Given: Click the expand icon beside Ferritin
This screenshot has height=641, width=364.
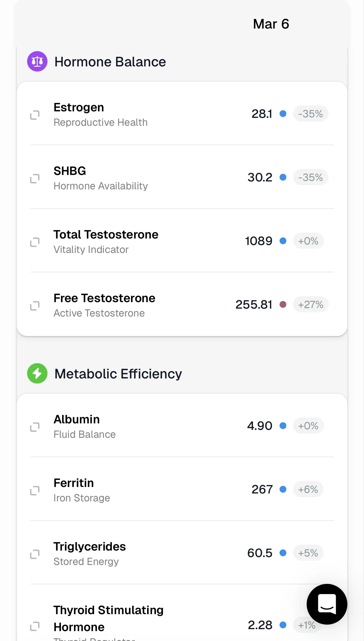Looking at the screenshot, I should [35, 490].
